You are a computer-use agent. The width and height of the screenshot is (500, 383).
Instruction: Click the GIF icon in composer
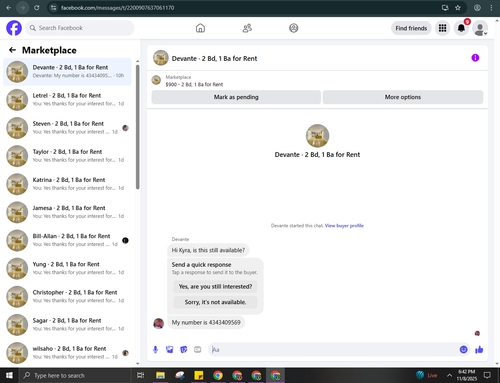pyautogui.click(x=198, y=349)
